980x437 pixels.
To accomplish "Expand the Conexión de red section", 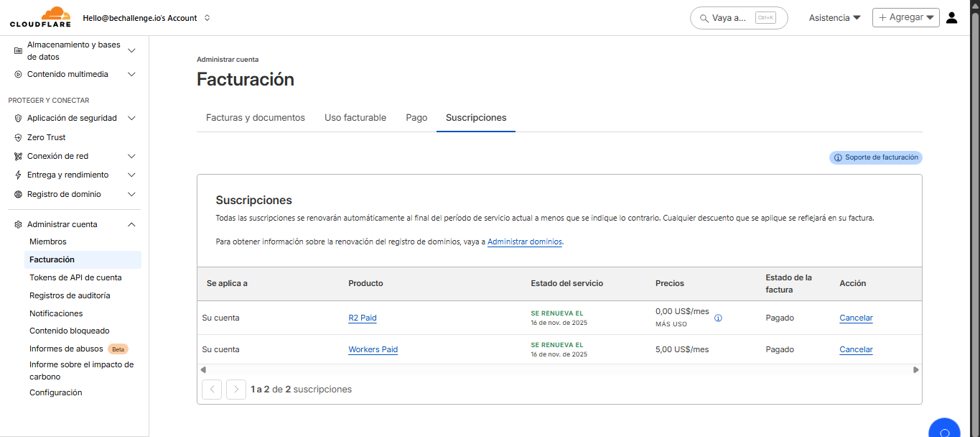I will point(131,156).
